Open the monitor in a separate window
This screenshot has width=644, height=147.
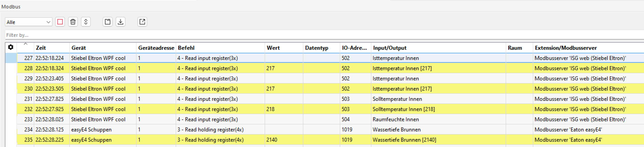tap(142, 22)
